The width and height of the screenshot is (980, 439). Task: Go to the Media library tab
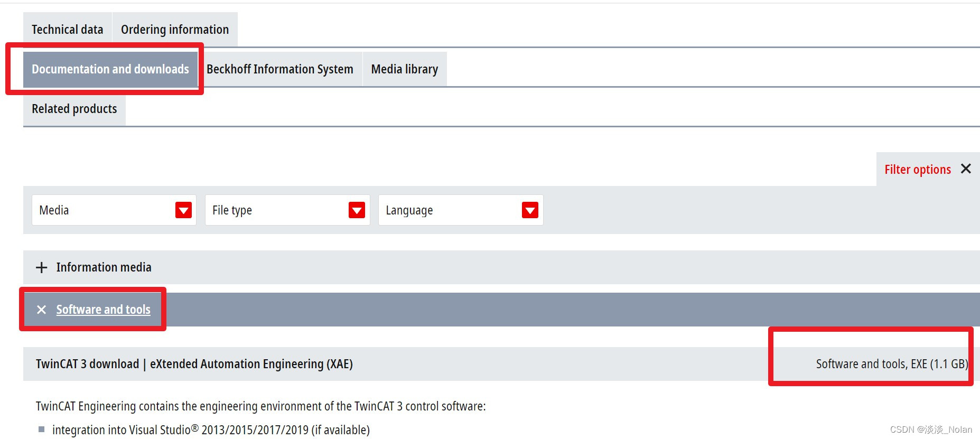(405, 69)
